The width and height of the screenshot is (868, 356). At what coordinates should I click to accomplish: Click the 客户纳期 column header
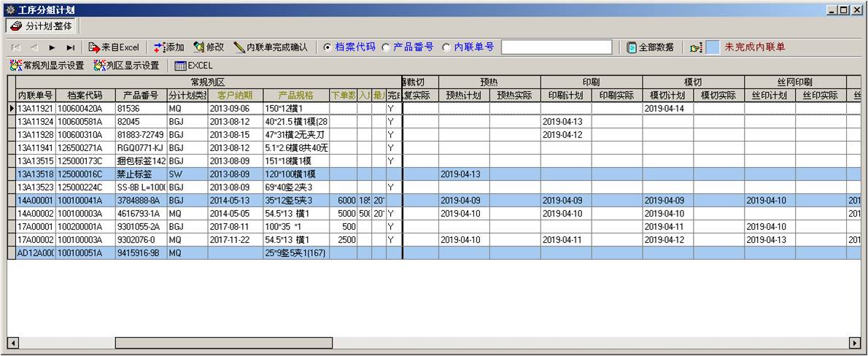(235, 96)
